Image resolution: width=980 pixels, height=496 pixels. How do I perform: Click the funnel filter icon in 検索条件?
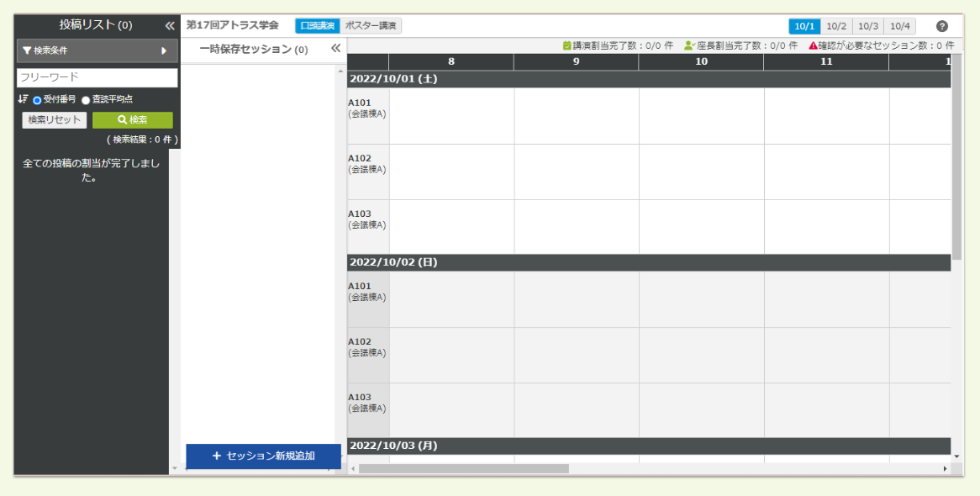point(27,50)
